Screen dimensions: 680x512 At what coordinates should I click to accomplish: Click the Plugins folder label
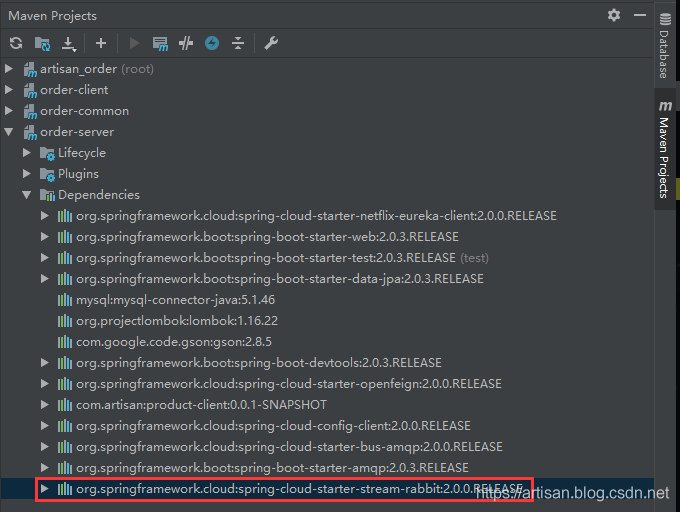(78, 174)
